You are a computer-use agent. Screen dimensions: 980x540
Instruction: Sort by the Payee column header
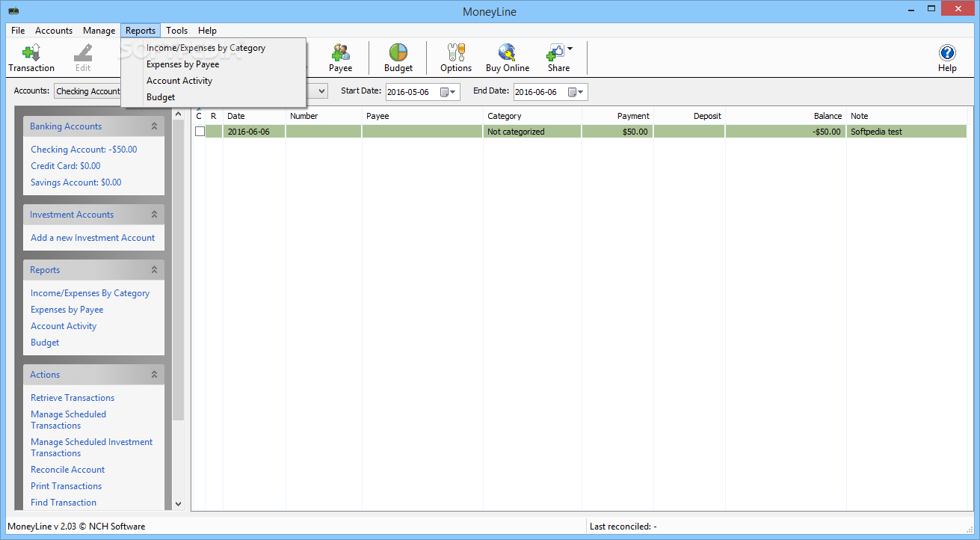422,116
